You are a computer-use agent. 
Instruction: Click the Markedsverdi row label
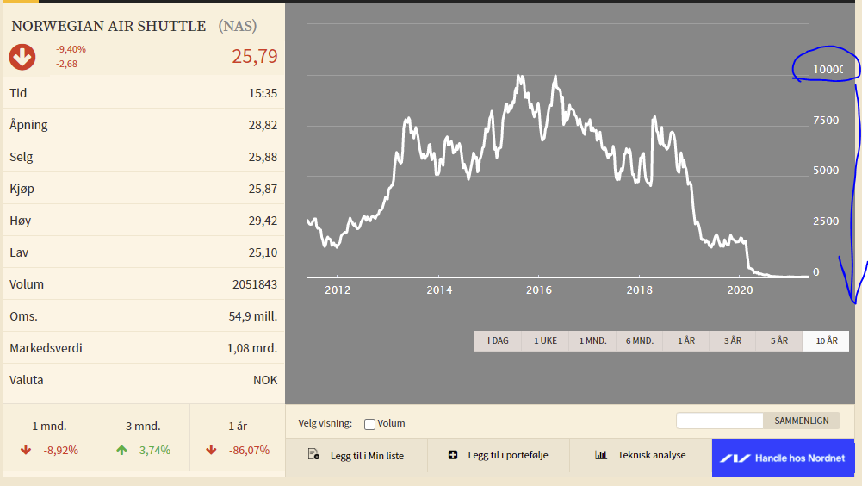tap(46, 349)
